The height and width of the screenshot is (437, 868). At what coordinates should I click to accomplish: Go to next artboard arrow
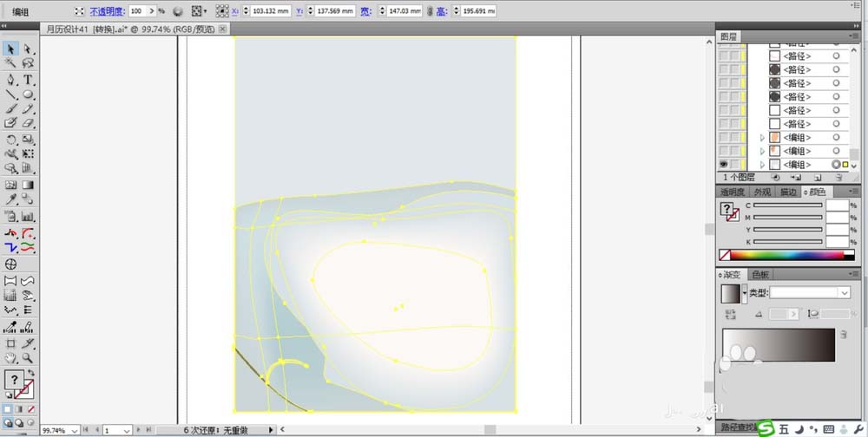click(139, 430)
